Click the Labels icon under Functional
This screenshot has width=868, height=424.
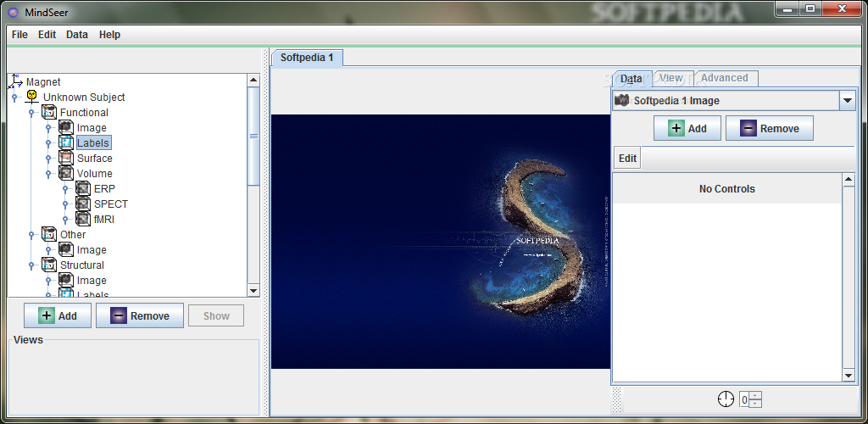(66, 142)
